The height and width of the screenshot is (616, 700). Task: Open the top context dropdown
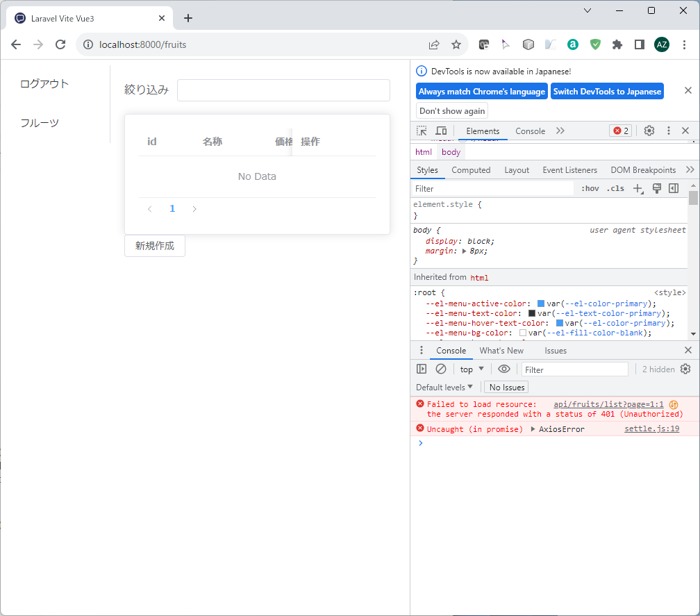[472, 369]
